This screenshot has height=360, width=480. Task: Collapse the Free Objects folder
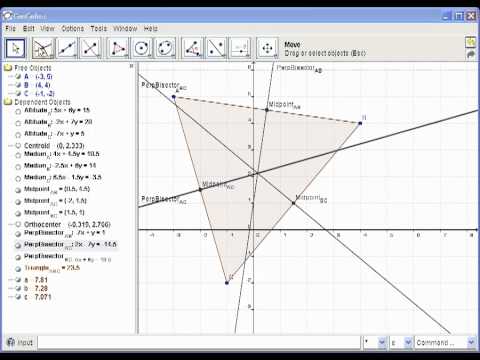pos(8,68)
